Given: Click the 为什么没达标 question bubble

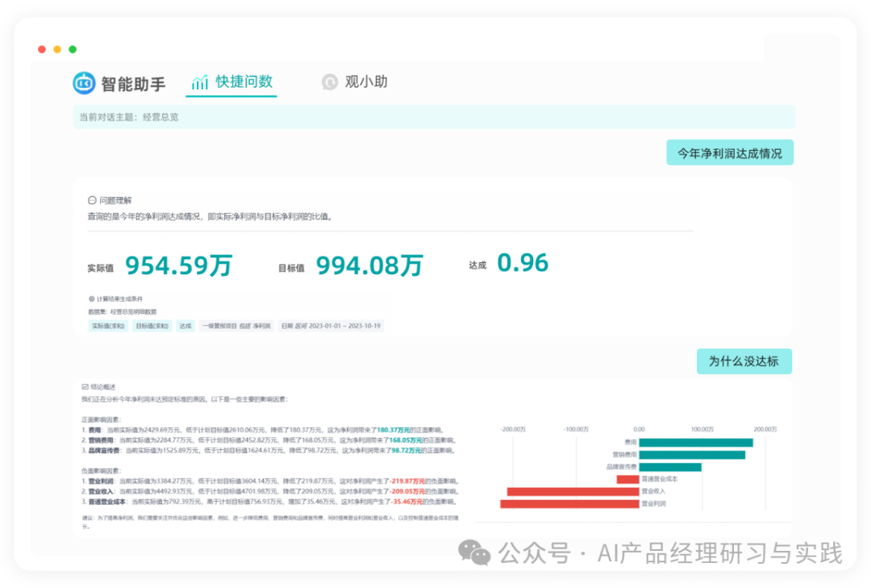Looking at the screenshot, I should point(744,361).
